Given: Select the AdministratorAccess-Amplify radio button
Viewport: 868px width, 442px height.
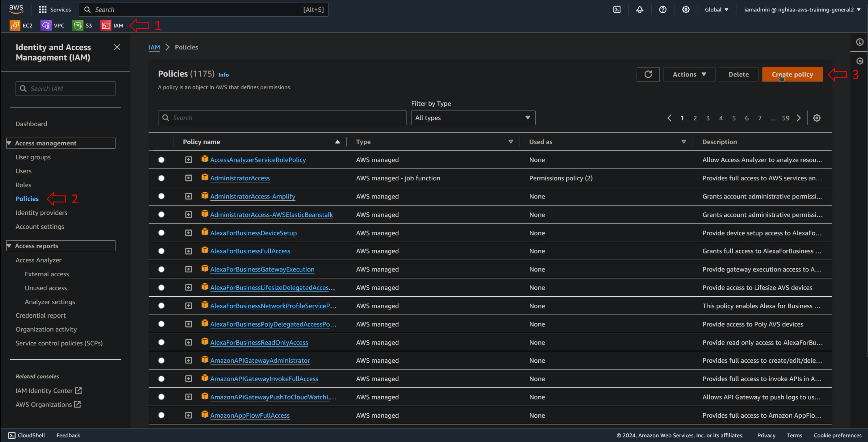Looking at the screenshot, I should [161, 196].
